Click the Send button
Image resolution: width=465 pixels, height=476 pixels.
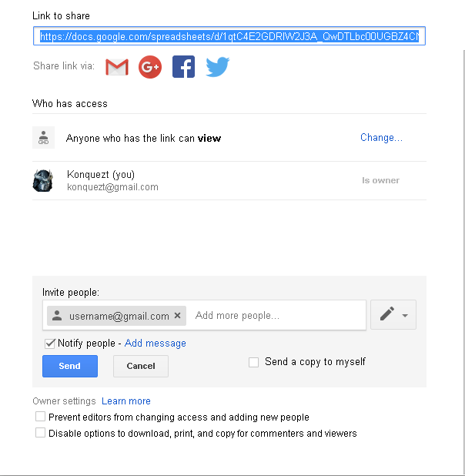point(69,366)
